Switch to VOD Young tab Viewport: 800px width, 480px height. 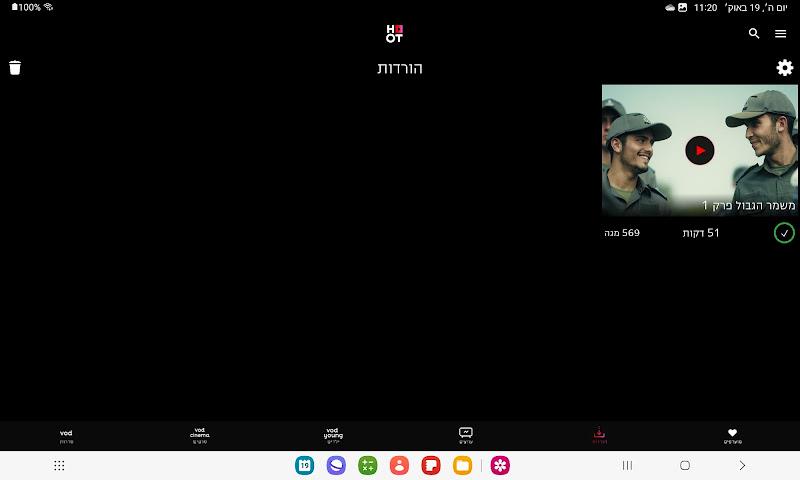coord(333,436)
